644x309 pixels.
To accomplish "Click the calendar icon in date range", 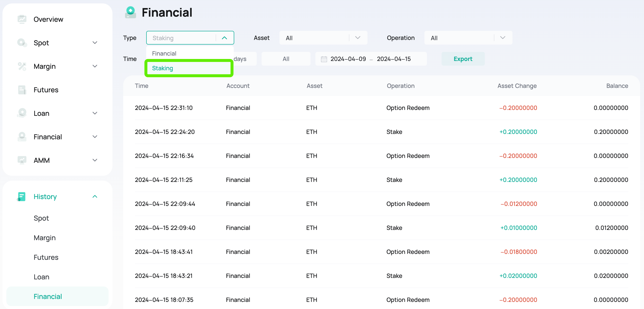I will 324,59.
